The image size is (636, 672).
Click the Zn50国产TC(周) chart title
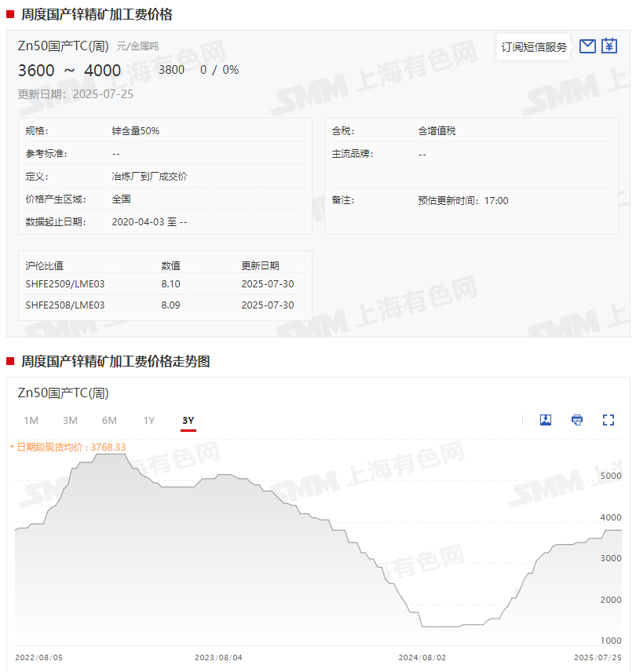tap(63, 393)
